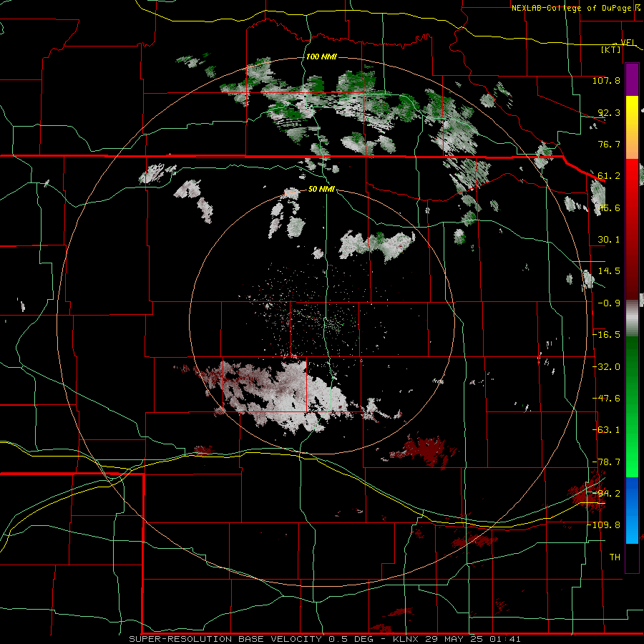Click the TH label under the color scale
Screen dimensions: 644x644
615,557
